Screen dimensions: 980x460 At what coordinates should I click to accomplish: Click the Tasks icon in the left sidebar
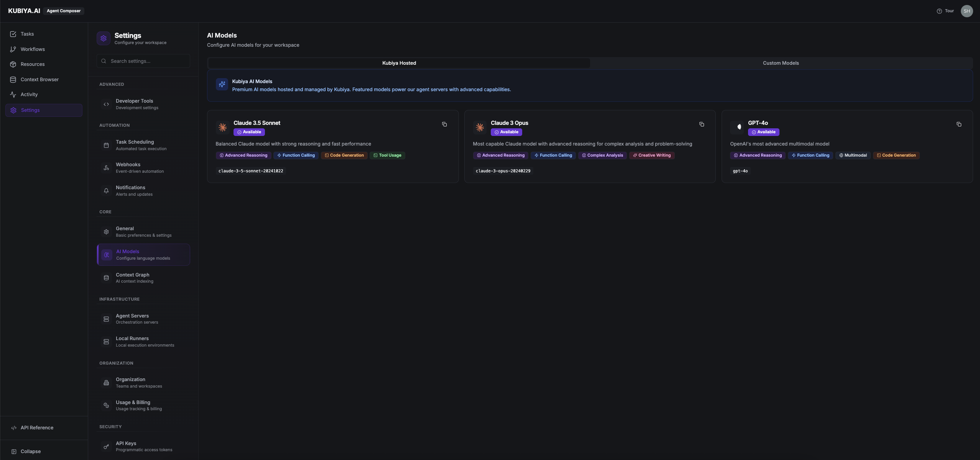[13, 34]
